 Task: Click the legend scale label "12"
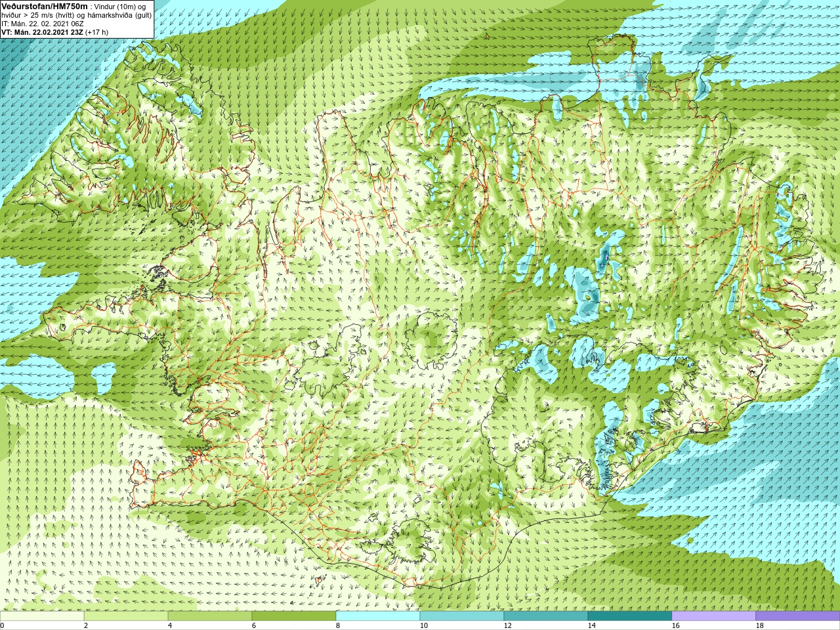pos(508,625)
